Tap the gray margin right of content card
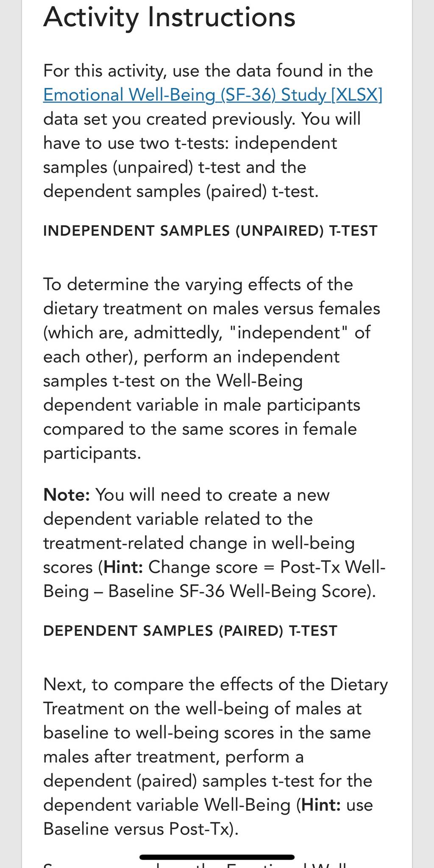The width and height of the screenshot is (434, 868). pos(423,434)
